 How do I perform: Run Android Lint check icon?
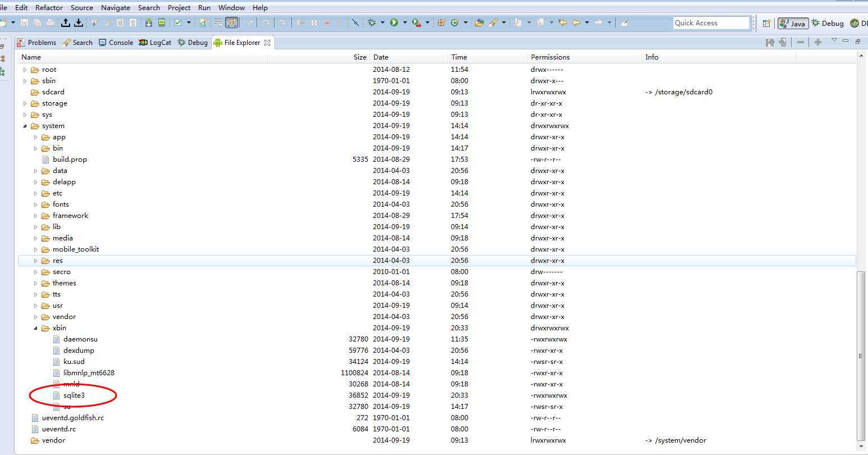[x=178, y=23]
